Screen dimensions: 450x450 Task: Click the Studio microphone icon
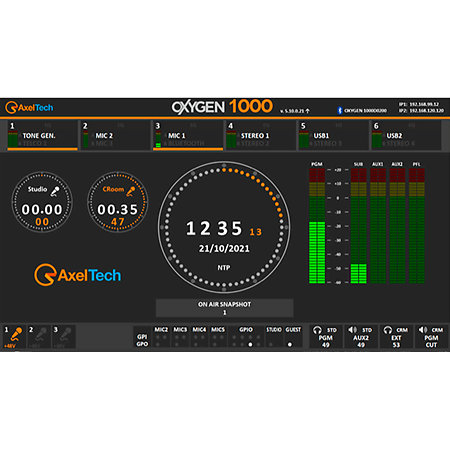pos(55,191)
